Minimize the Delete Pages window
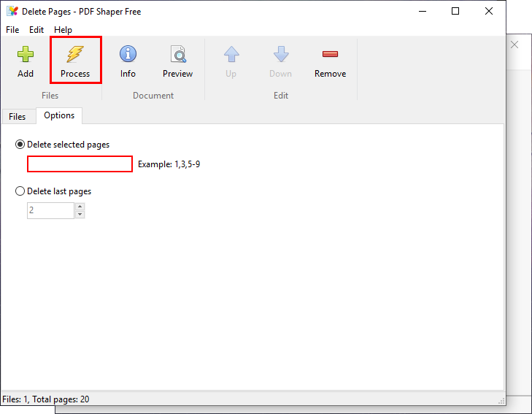Screen dimensions: 532x414 423,11
